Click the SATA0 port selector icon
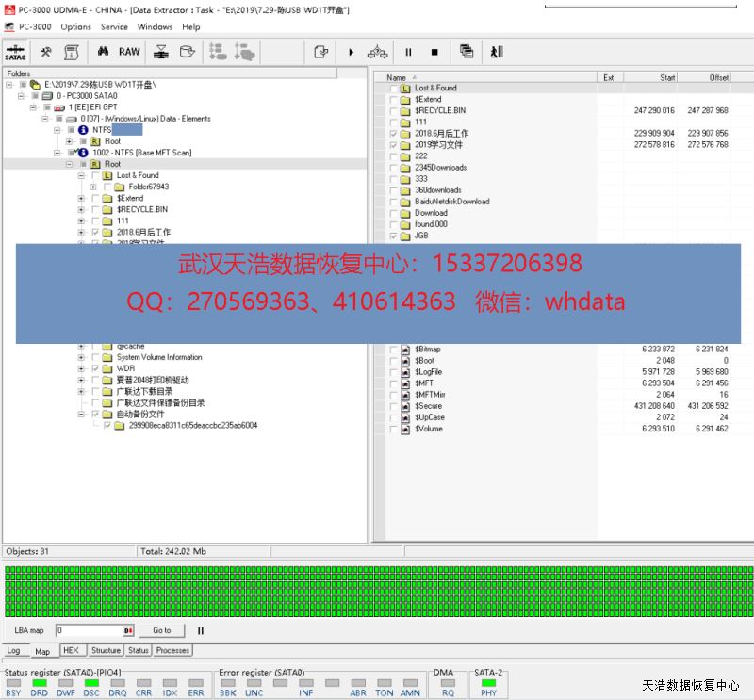The width and height of the screenshot is (754, 700). pos(15,52)
